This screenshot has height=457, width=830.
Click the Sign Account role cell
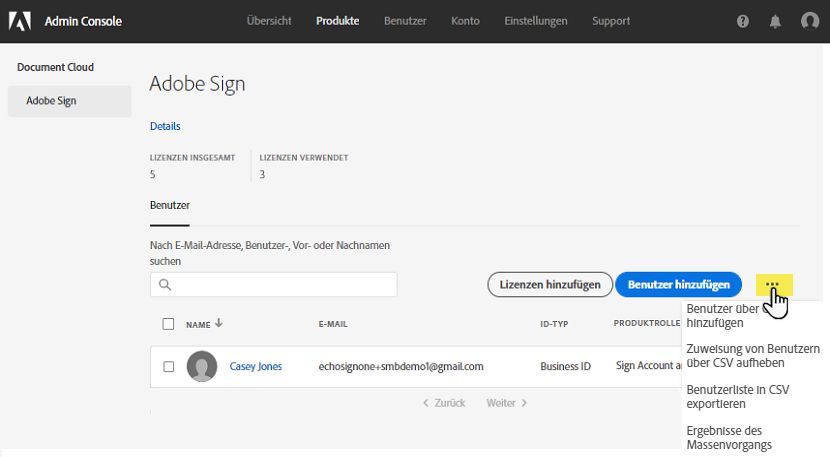648,366
